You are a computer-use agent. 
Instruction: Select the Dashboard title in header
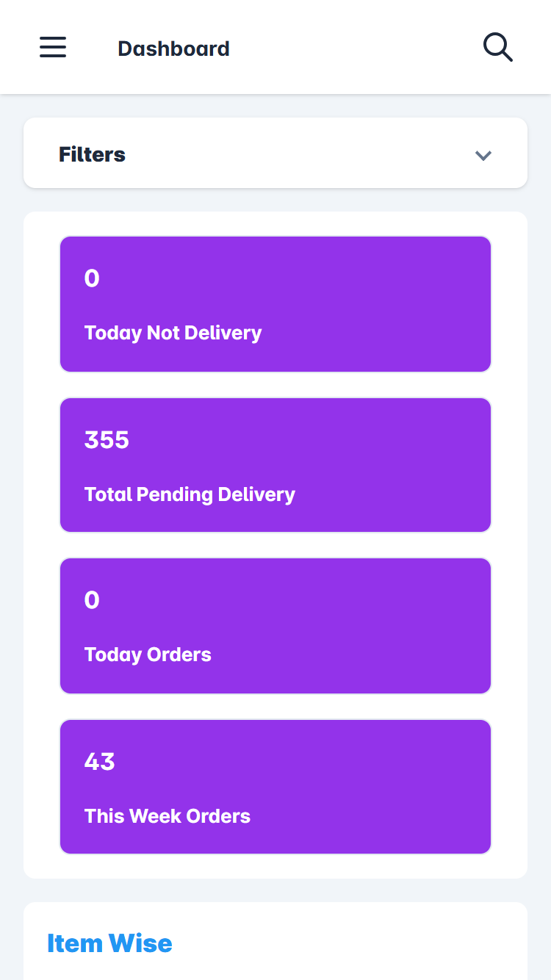(173, 48)
